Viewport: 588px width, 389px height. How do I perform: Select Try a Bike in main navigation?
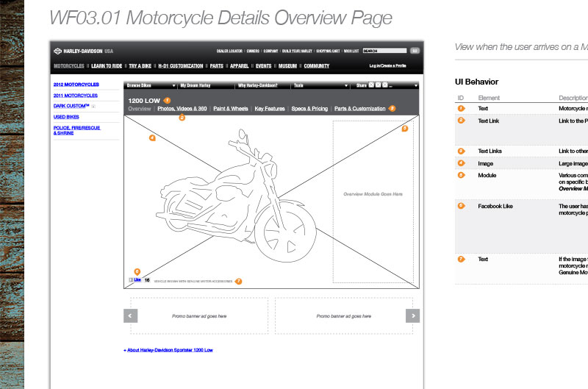[x=140, y=66]
